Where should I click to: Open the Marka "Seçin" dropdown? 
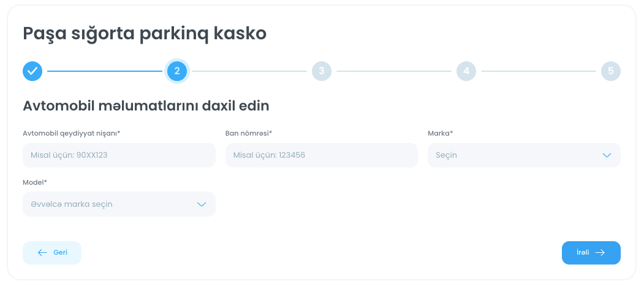tap(515, 155)
